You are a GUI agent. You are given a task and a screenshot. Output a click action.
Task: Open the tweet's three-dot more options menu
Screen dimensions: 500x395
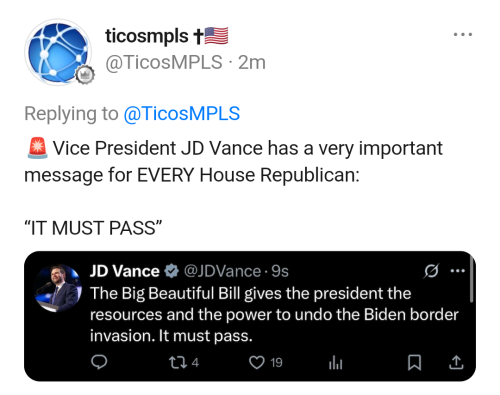(463, 34)
